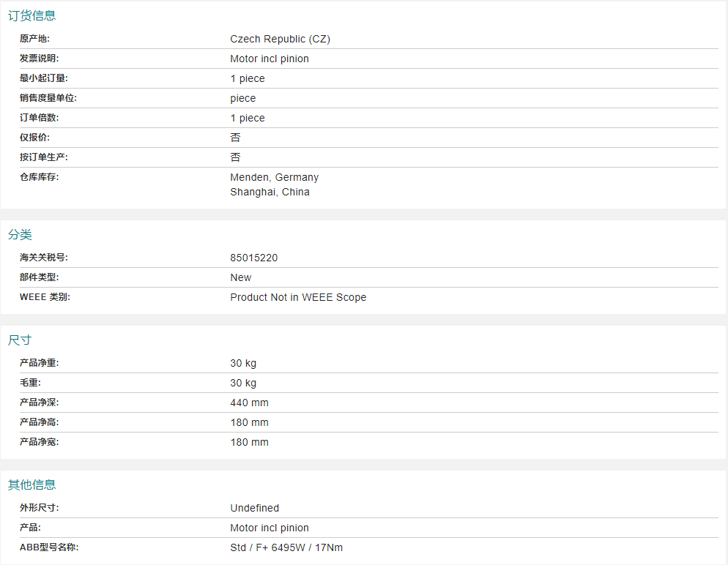This screenshot has height=565, width=728.
Task: Click the ABB型号名称 label
Action: 49,547
